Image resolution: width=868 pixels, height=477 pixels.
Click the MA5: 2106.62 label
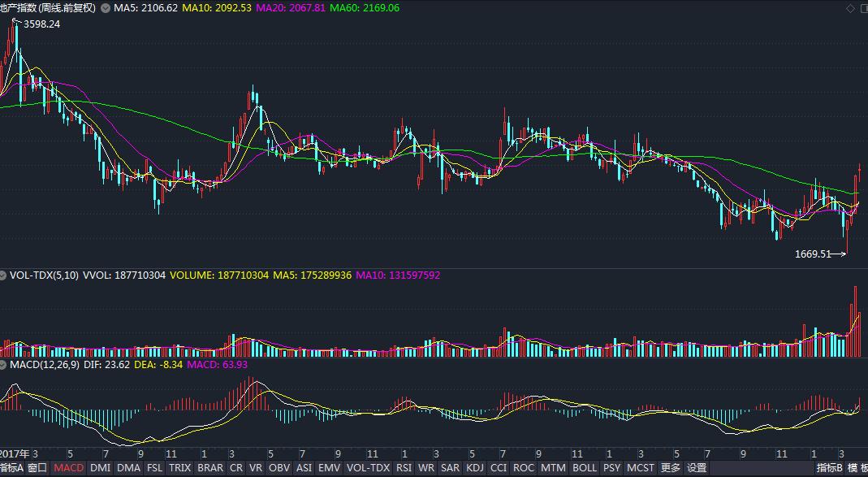(x=145, y=8)
